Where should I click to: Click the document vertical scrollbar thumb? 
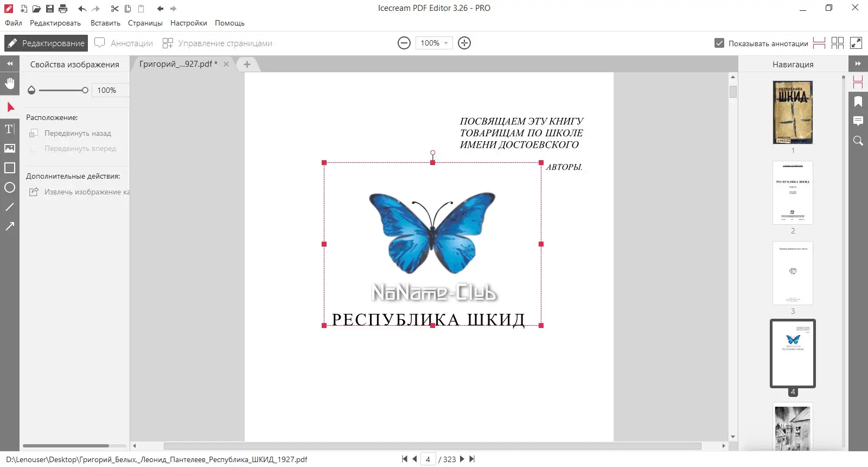733,92
